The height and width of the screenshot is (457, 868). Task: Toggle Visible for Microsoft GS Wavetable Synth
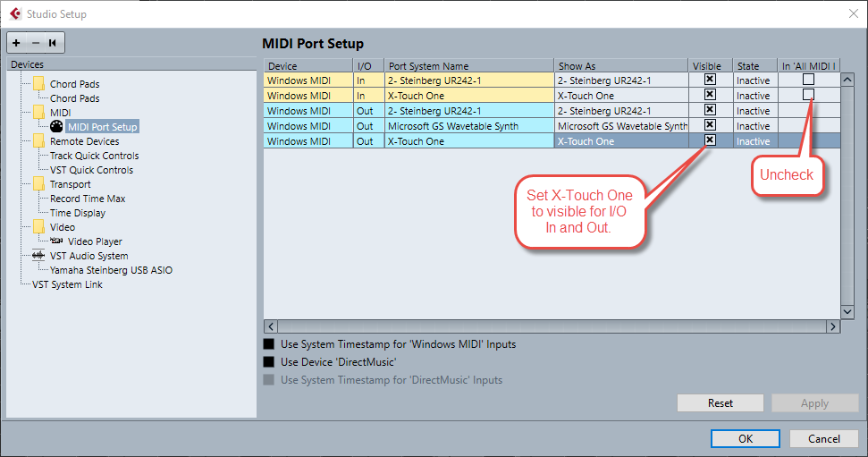(710, 125)
